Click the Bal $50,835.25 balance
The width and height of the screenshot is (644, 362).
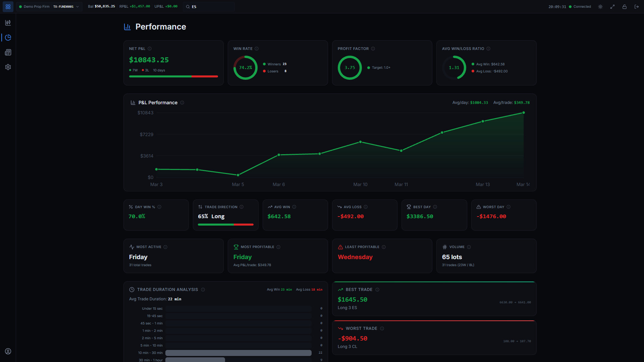tap(101, 6)
